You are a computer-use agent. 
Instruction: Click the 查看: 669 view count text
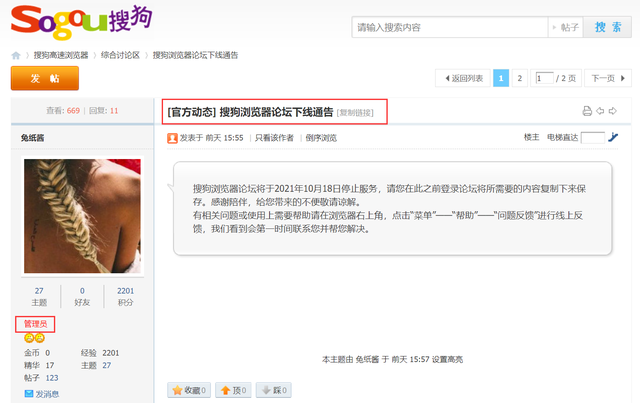(x=63, y=111)
